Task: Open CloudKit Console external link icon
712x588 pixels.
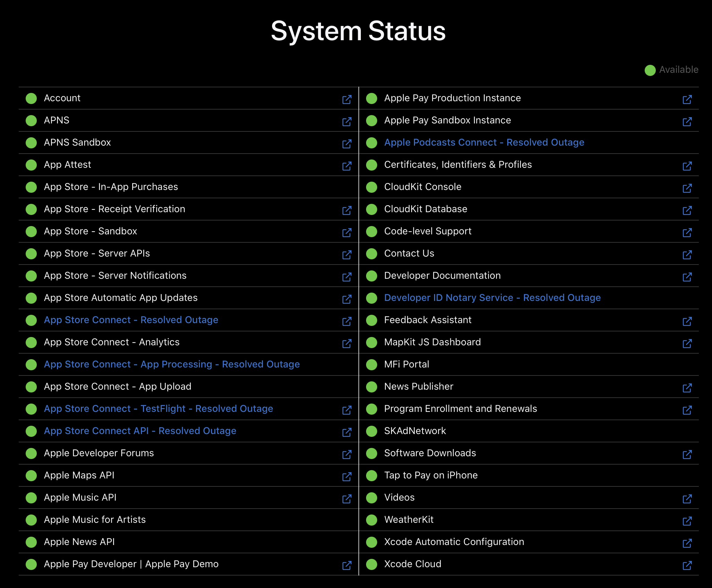Action: (687, 188)
